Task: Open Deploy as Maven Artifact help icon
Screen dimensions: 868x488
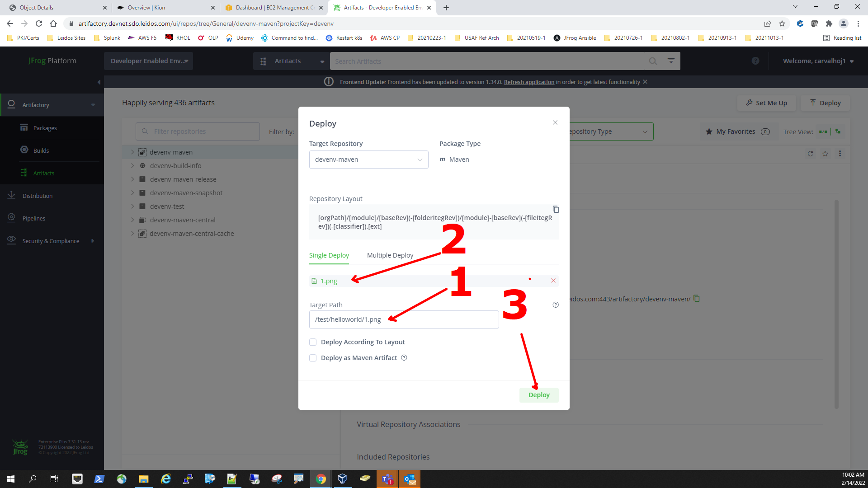Action: point(404,358)
